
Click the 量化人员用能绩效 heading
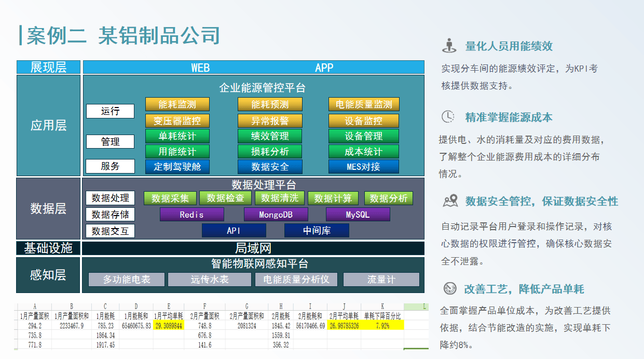click(x=509, y=46)
